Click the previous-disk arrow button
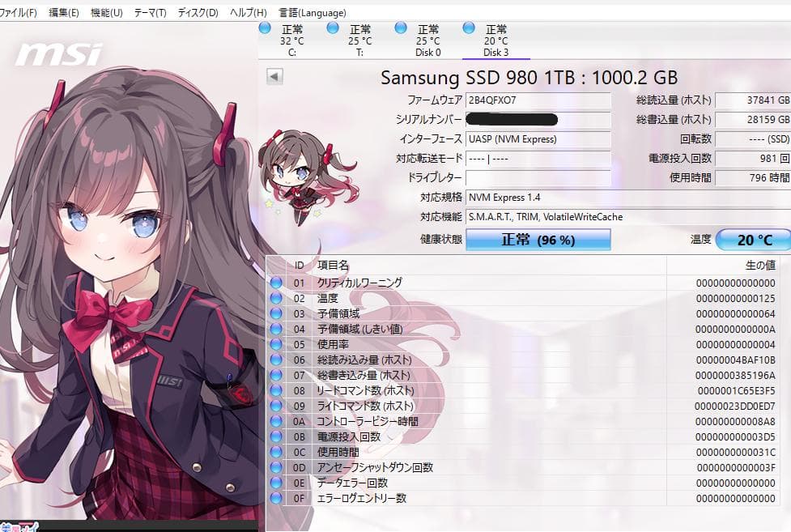The width and height of the screenshot is (791, 532). coord(273,75)
